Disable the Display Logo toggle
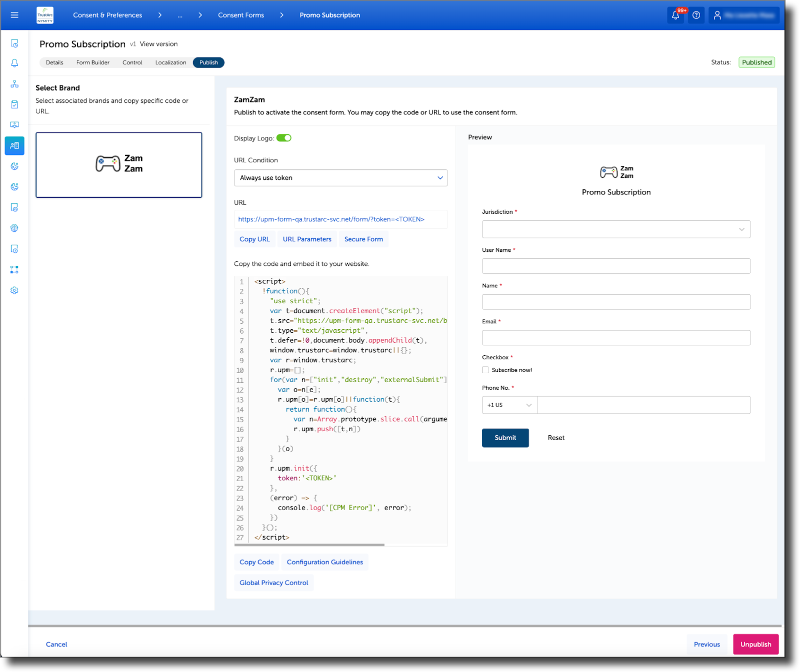 284,138
